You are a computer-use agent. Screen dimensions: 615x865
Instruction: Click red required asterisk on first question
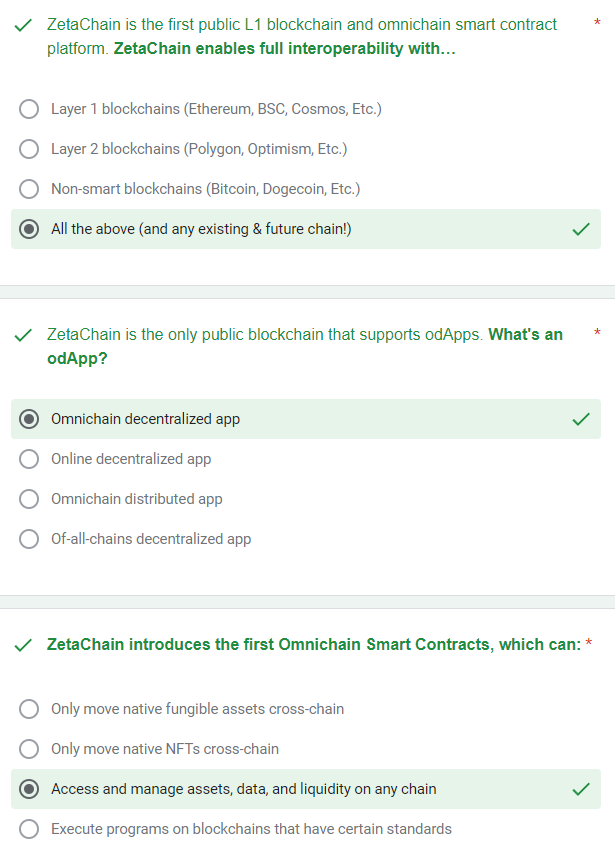597,23
